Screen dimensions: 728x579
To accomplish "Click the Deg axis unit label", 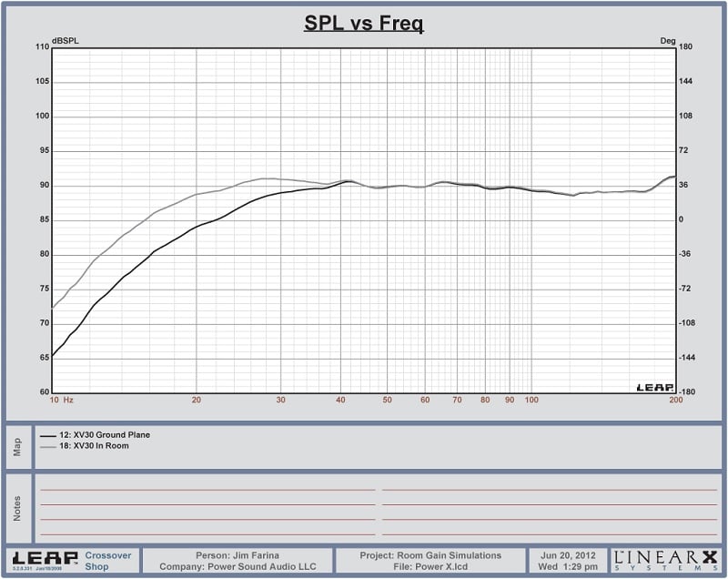I will (667, 41).
